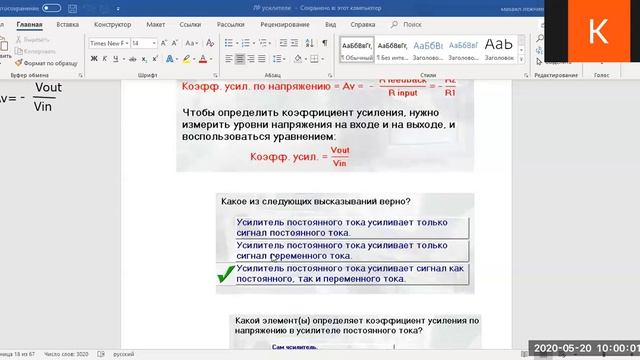Open the Paragraph dialog launcher
640x360 pixels.
[330, 76]
